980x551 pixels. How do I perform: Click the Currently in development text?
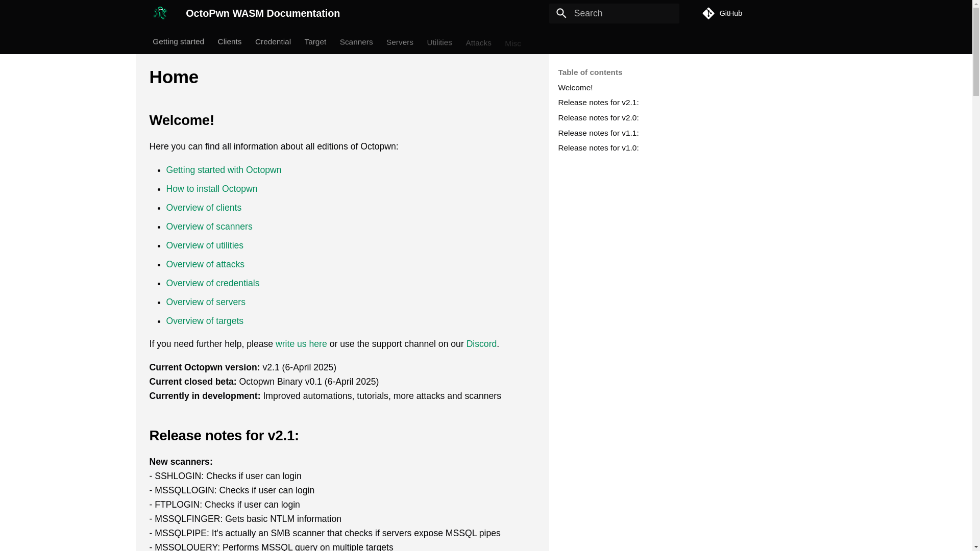pos(325,396)
